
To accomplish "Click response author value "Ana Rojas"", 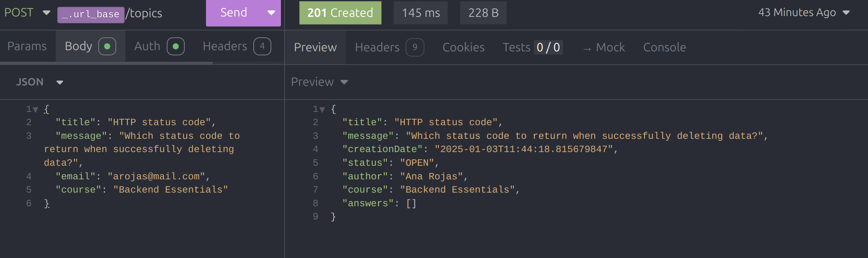I will tap(432, 177).
